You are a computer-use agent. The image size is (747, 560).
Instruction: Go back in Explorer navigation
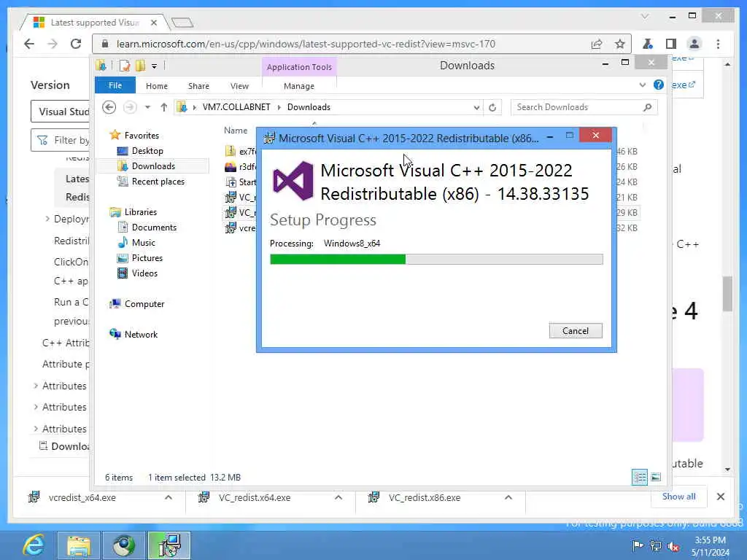pyautogui.click(x=109, y=107)
